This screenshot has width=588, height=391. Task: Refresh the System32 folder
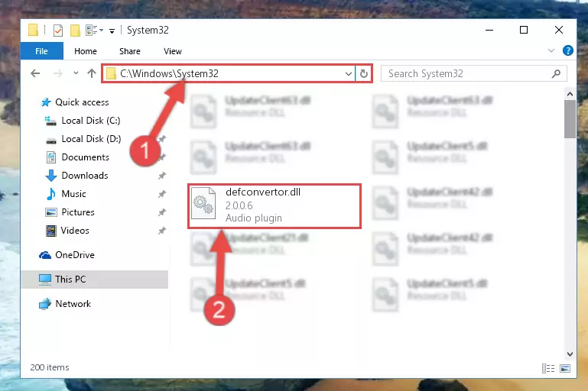[364, 74]
